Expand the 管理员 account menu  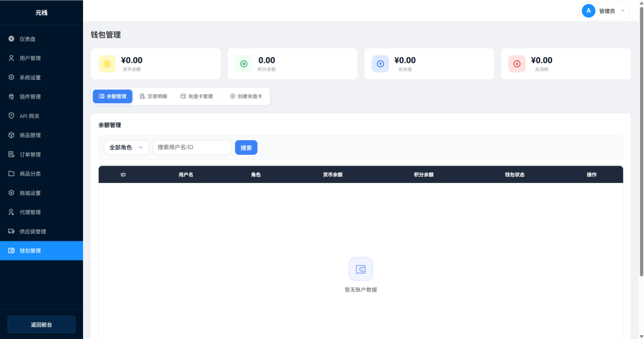coord(622,11)
